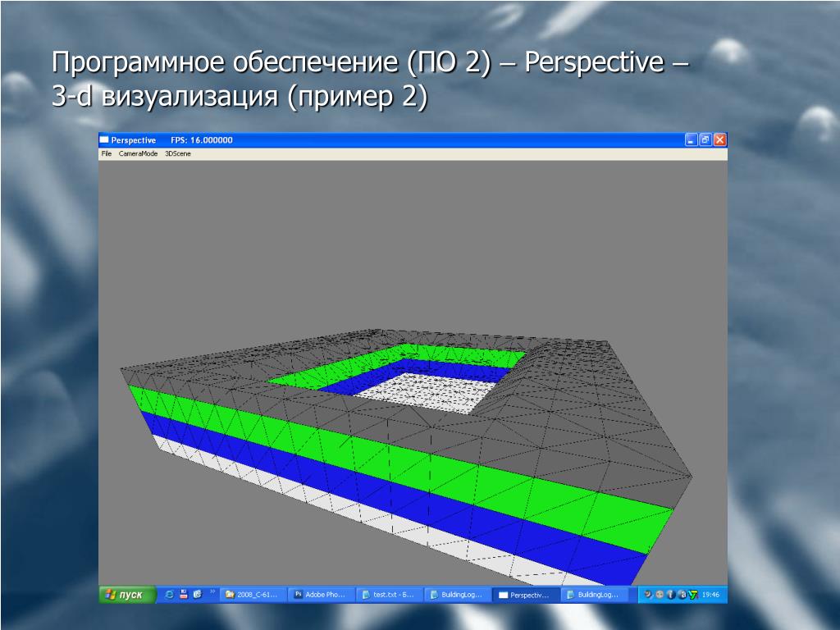Open the File menu

106,153
